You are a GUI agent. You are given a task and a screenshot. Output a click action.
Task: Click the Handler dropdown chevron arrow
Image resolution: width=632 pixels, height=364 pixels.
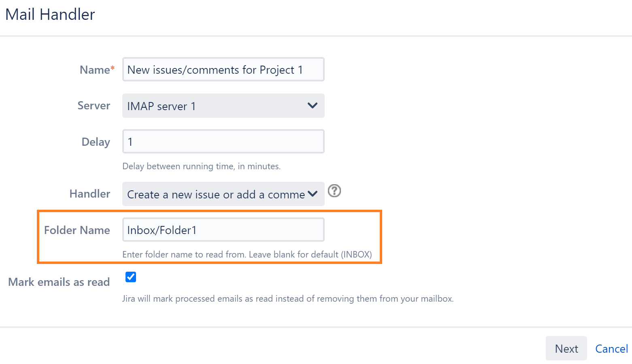coord(312,194)
